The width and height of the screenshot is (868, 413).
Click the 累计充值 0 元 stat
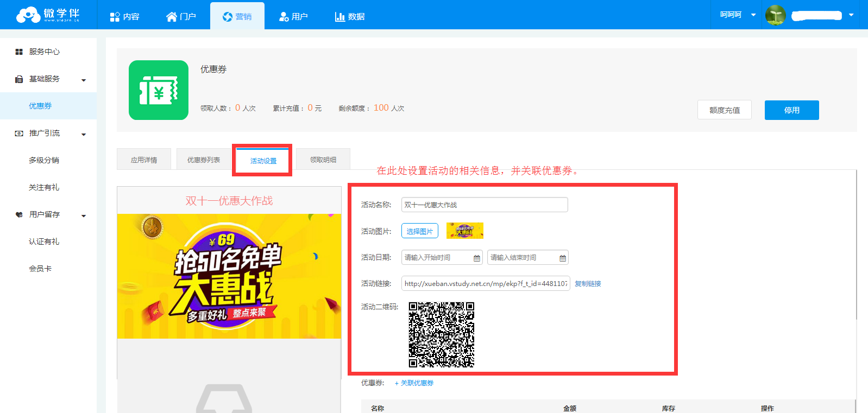(x=297, y=108)
